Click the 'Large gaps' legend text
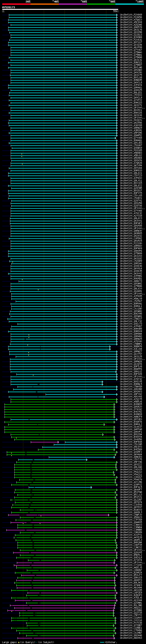 coord(10,642)
